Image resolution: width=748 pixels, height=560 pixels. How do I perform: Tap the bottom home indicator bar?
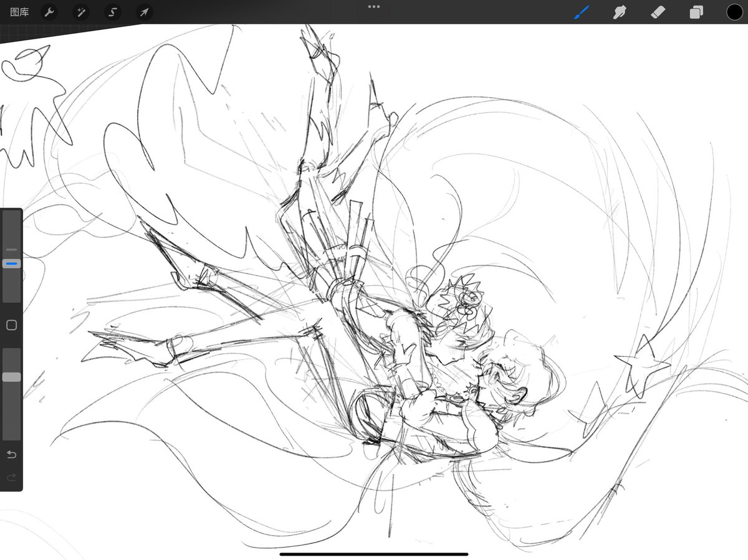374,554
